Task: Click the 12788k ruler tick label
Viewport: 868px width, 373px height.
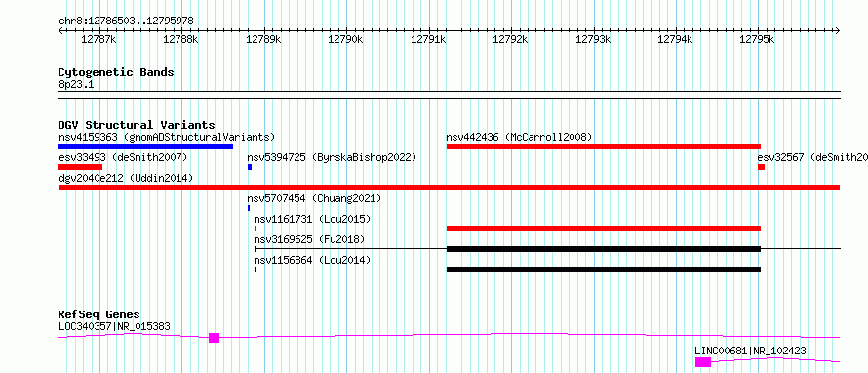Action: [x=181, y=40]
